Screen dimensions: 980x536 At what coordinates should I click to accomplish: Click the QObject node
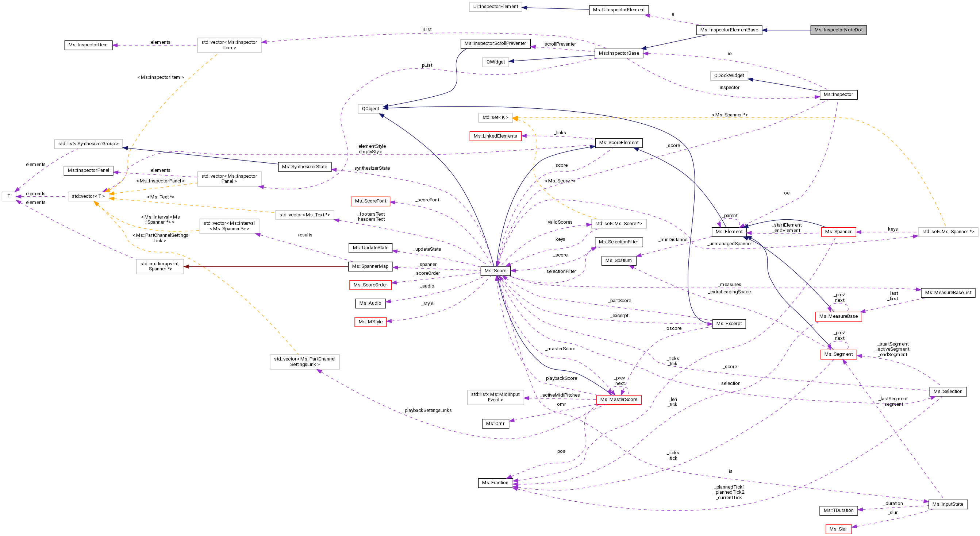tap(370, 109)
